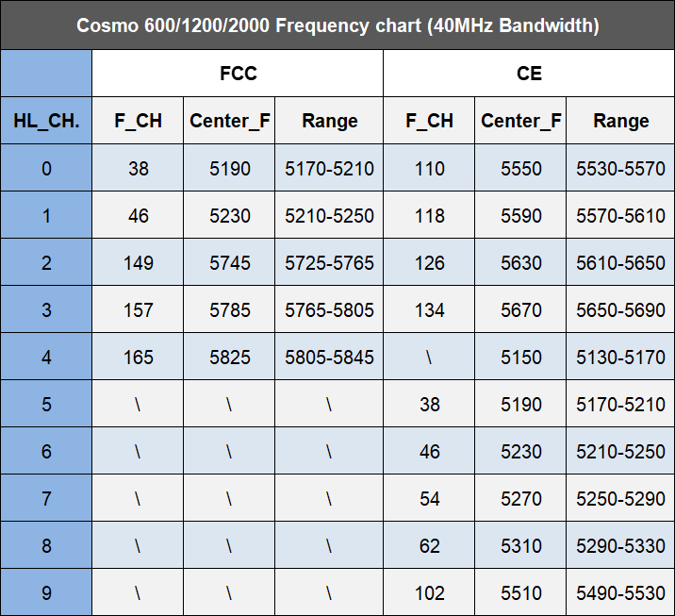
Task: Click the 5725-5765 range cell
Action: [x=329, y=262]
